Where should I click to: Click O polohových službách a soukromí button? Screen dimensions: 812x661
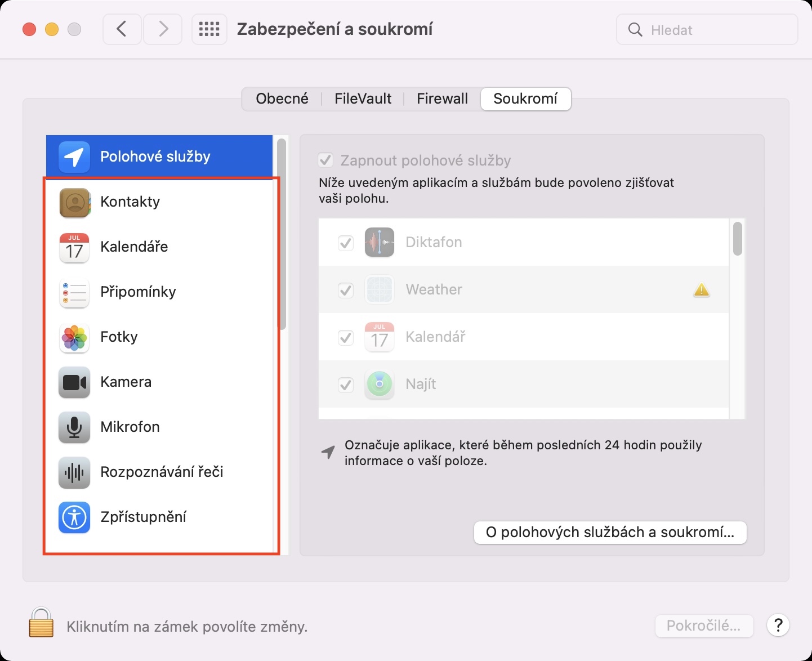click(610, 532)
